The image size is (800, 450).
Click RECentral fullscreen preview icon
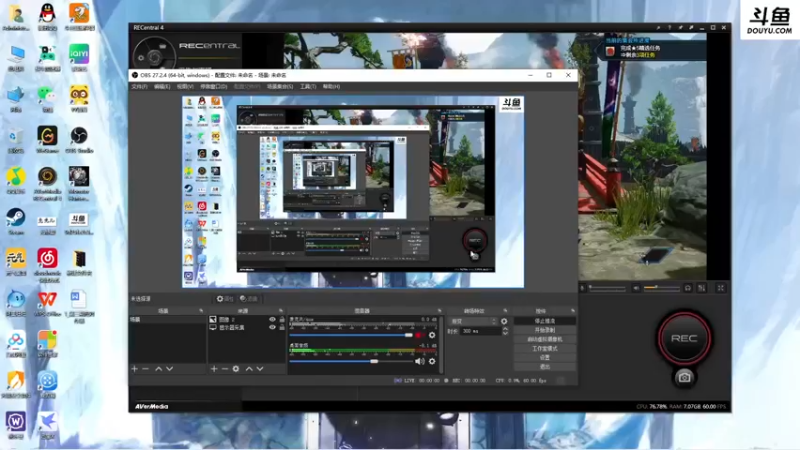pyautogui.click(x=720, y=288)
